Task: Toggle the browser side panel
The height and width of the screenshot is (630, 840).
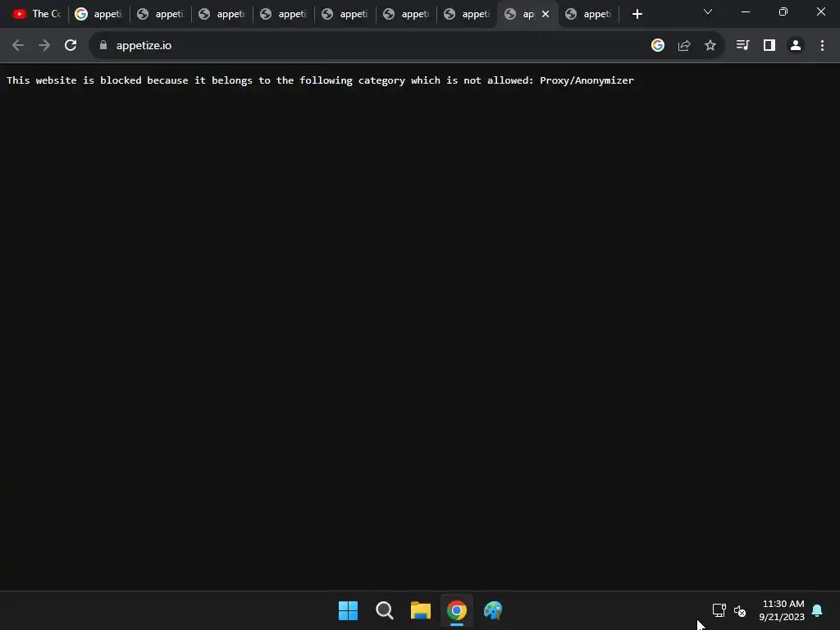Action: [769, 46]
